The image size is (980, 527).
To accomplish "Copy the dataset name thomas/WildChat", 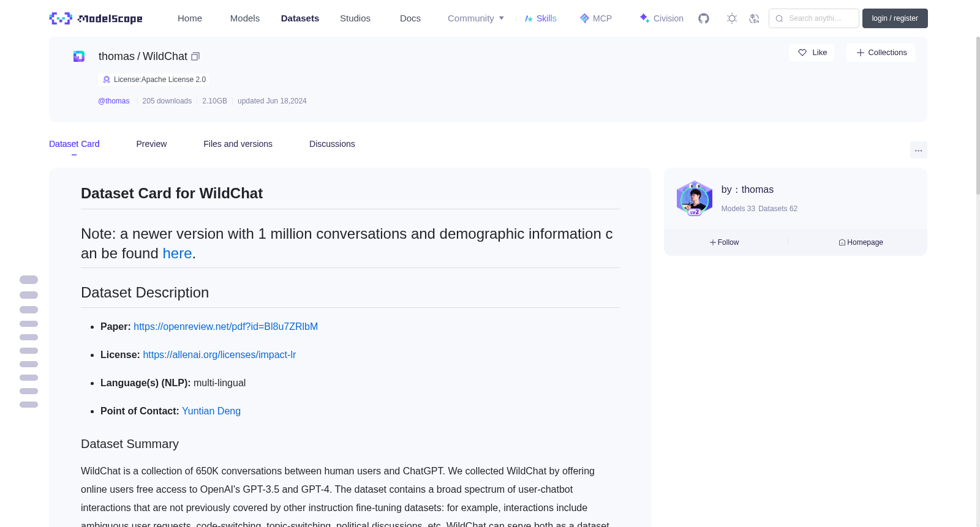I will coord(195,56).
